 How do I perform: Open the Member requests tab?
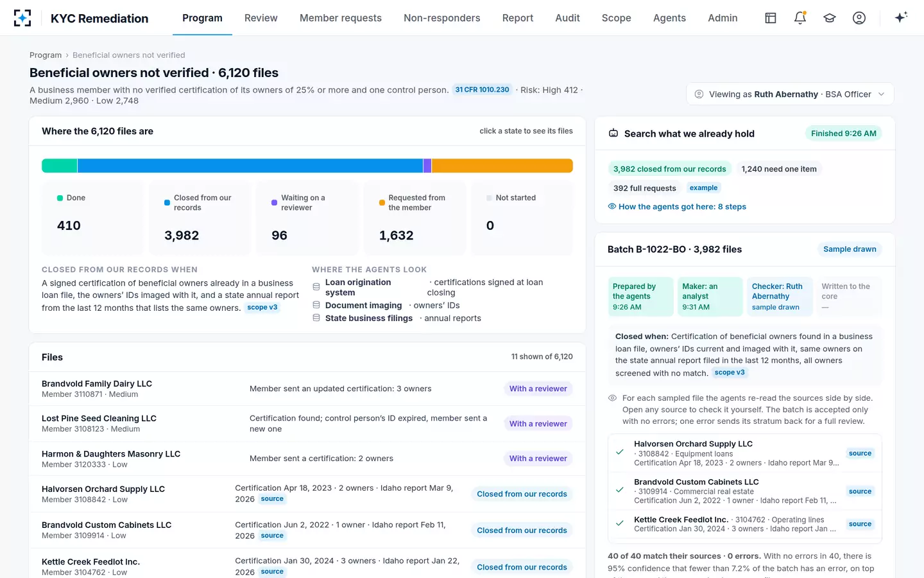341,18
